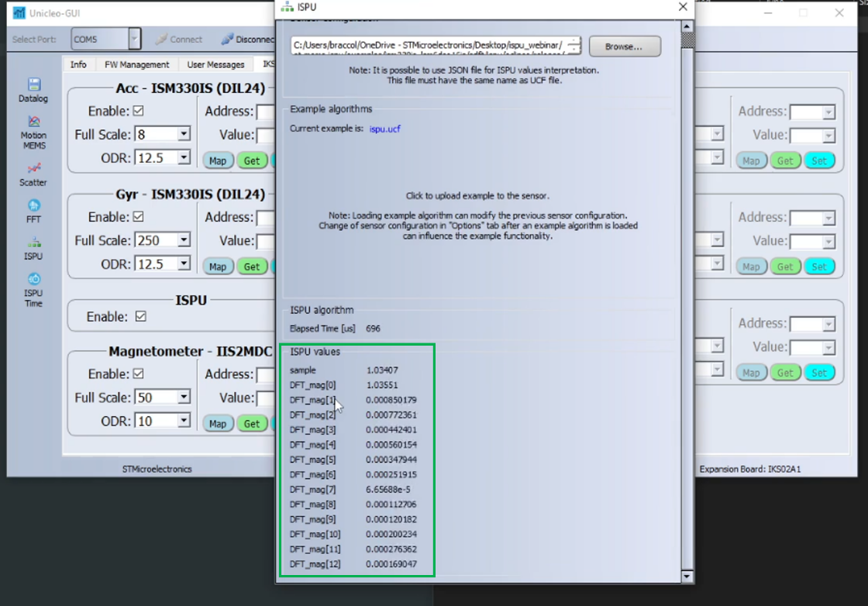Select the ISPU sidebar icon

pos(33,246)
